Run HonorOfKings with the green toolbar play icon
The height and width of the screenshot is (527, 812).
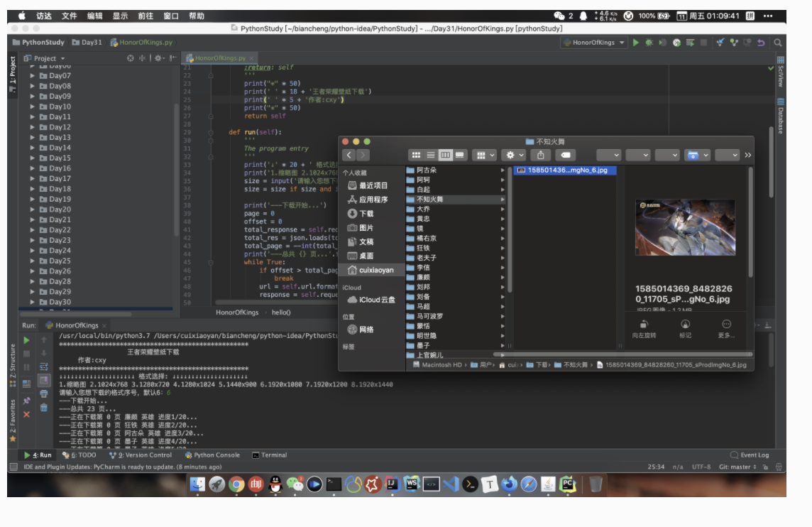636,43
